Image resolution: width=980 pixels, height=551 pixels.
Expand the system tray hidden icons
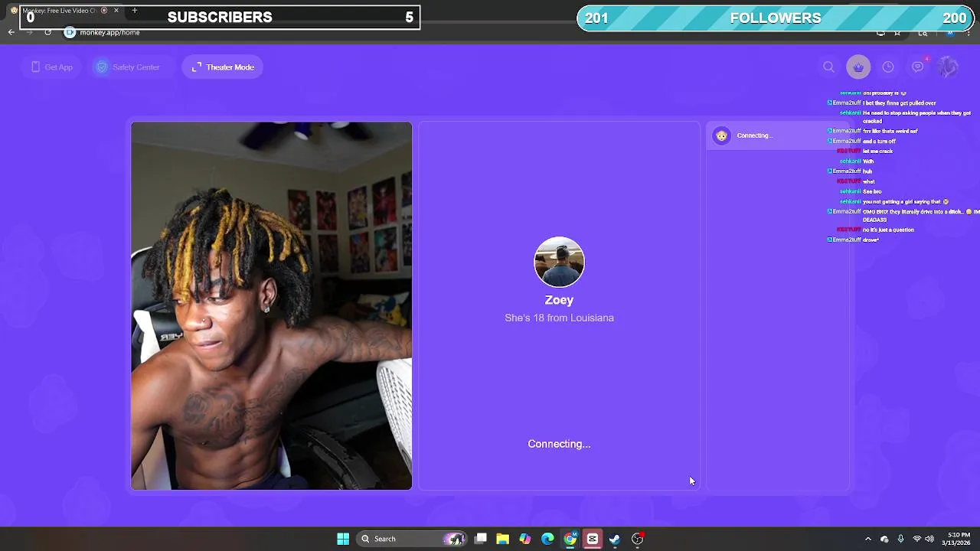click(x=867, y=539)
